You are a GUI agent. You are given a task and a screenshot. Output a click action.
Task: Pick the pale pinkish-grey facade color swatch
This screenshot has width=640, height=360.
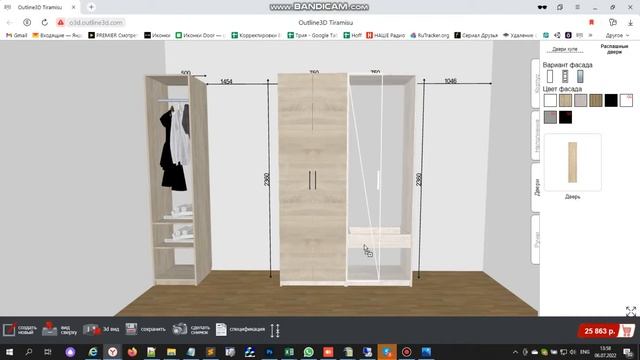coord(580,100)
